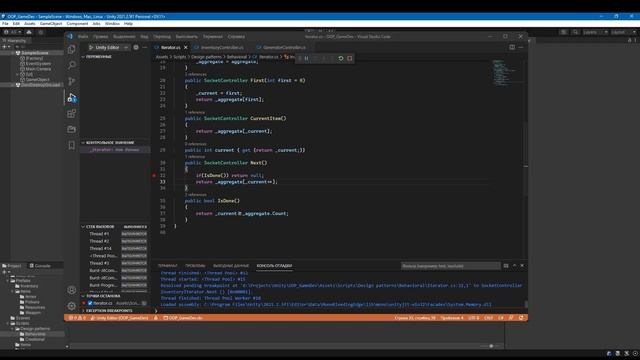Open the Explorer view in VS Code activity bar
The image size is (640, 360).
pyautogui.click(x=71, y=49)
